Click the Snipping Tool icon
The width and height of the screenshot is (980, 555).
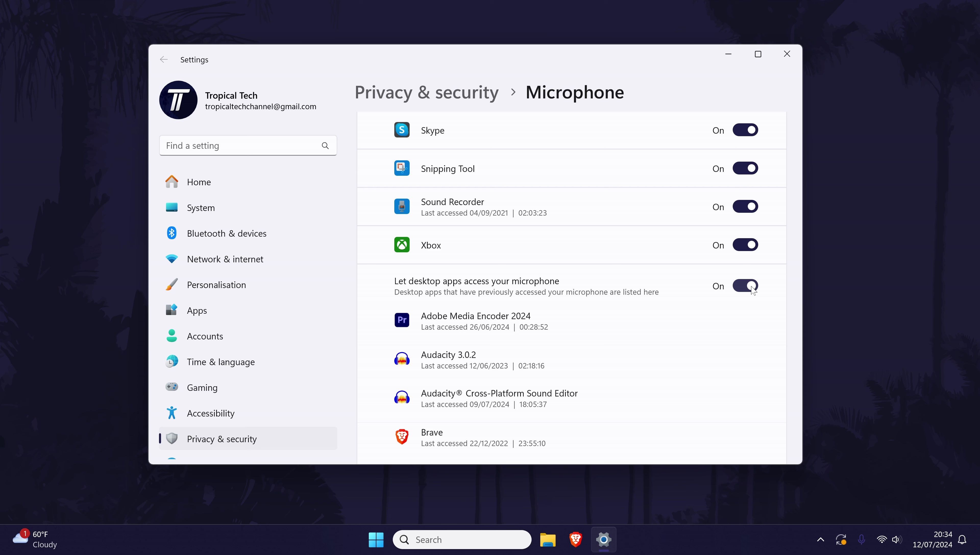pyautogui.click(x=401, y=168)
